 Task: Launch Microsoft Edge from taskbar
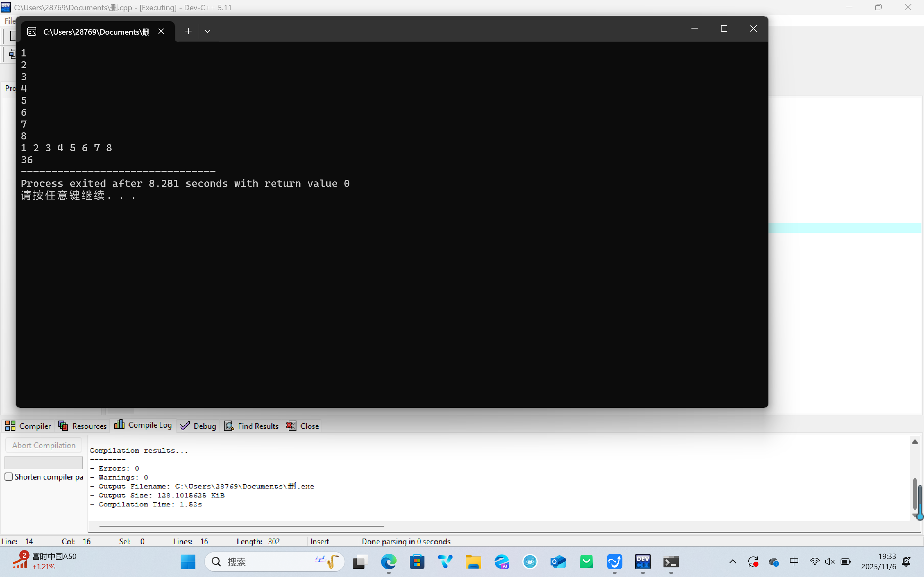(x=389, y=562)
